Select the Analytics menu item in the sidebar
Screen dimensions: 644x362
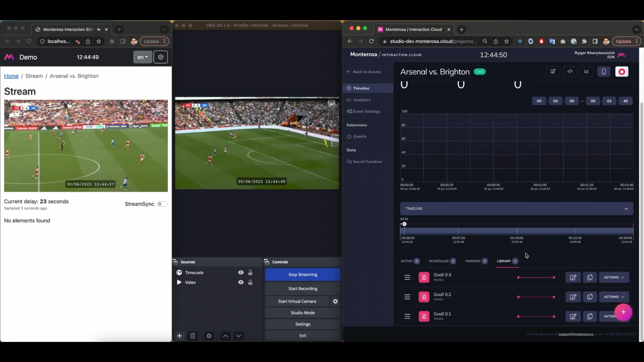coord(361,100)
